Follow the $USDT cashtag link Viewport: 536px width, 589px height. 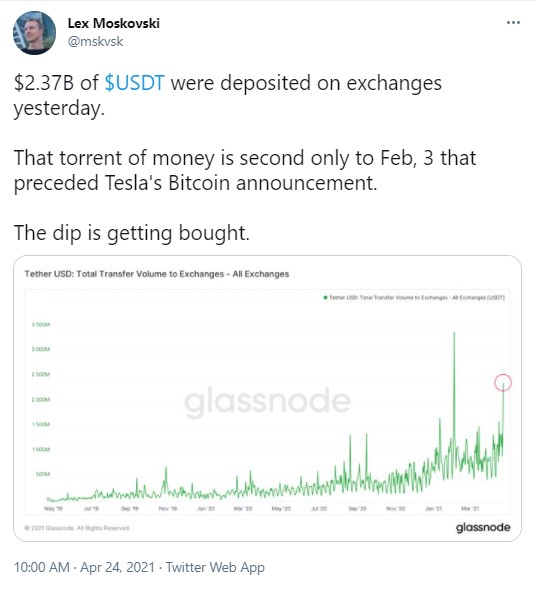tap(134, 83)
